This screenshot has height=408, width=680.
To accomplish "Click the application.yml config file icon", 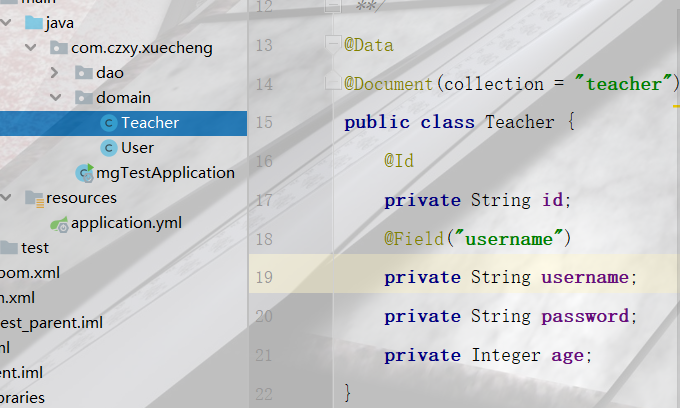I will (x=59, y=223).
